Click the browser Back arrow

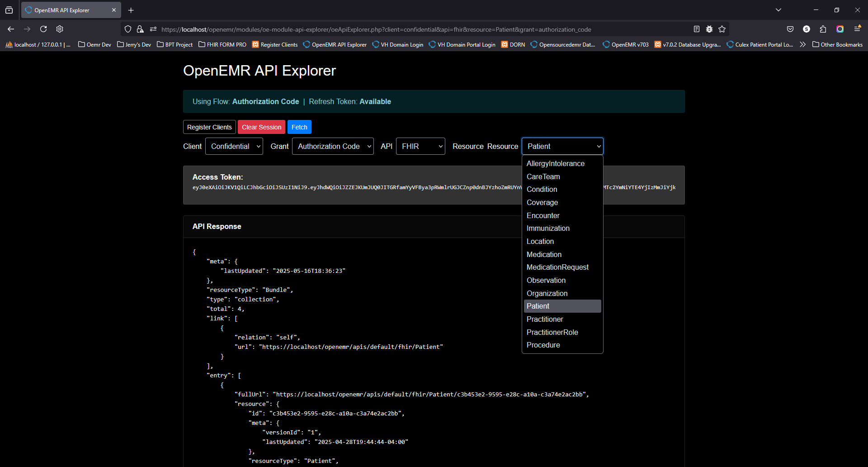click(11, 29)
